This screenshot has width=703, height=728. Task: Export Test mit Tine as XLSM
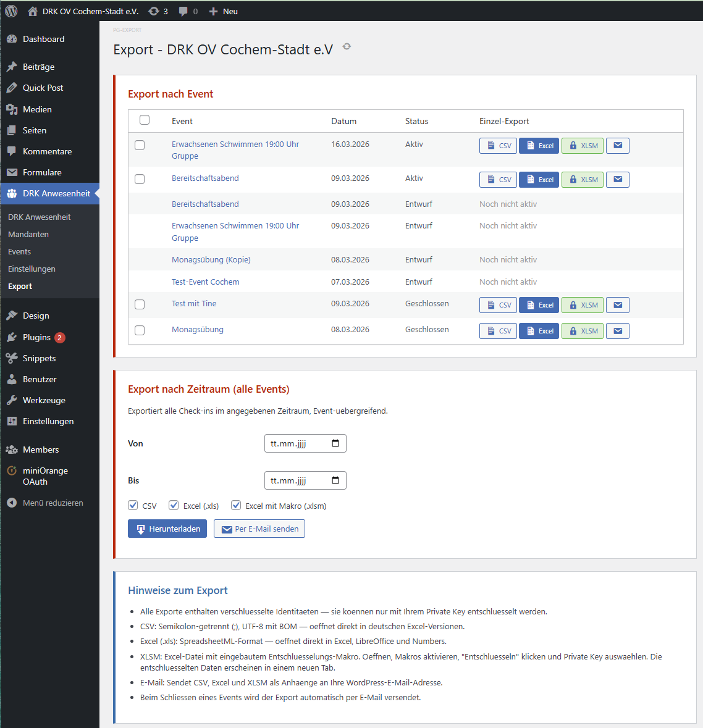(x=583, y=305)
